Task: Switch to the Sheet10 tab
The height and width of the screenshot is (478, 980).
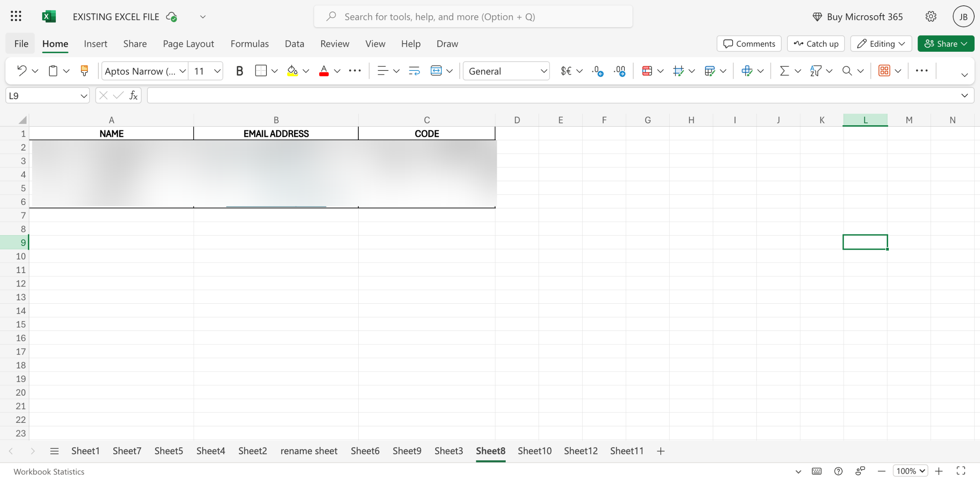Action: pyautogui.click(x=534, y=451)
